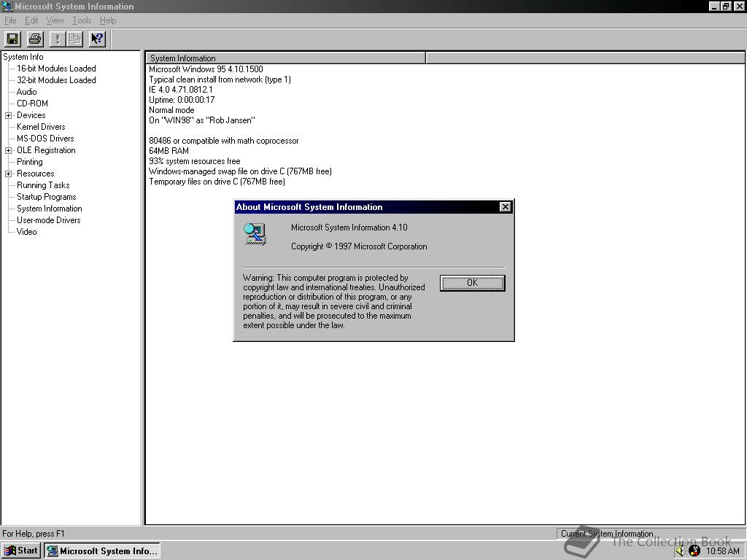
Task: Select System Info root tree item
Action: pyautogui.click(x=23, y=57)
